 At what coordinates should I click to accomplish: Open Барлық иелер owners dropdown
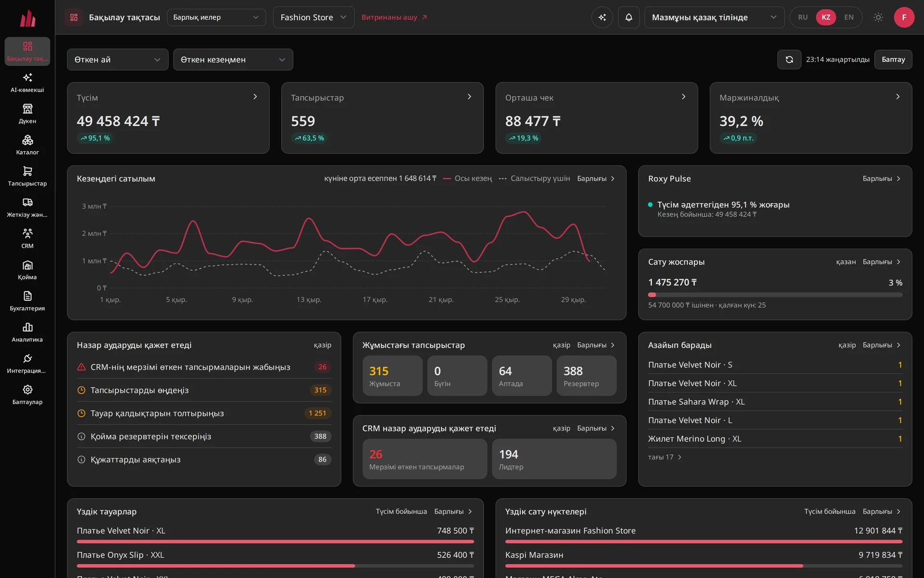[216, 17]
